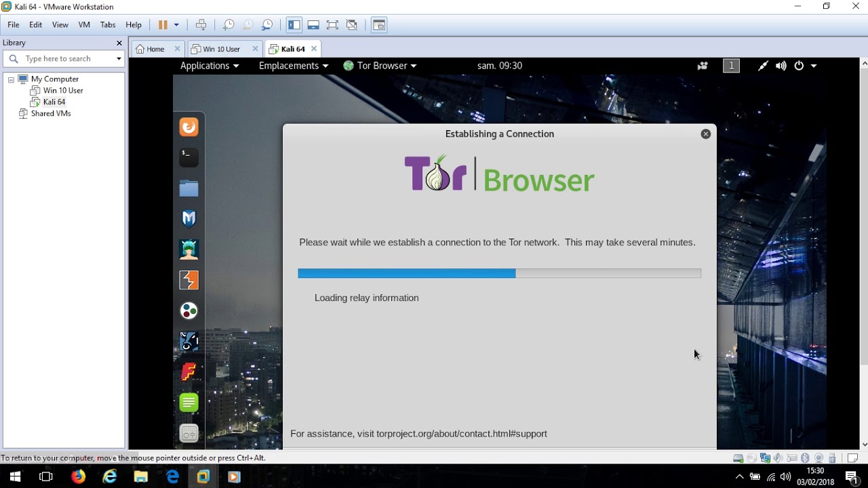Click the sound card status icon

(778, 458)
